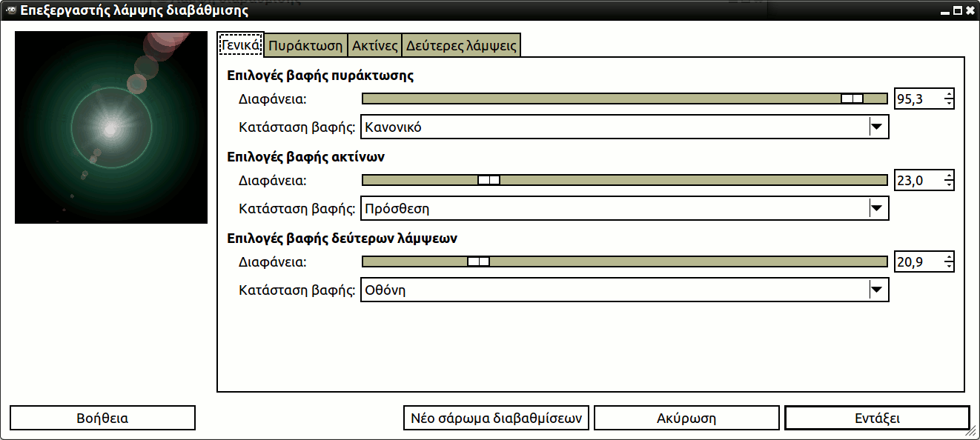980x440 pixels.
Task: Confirm with the Εντάξει button
Action: tap(877, 418)
